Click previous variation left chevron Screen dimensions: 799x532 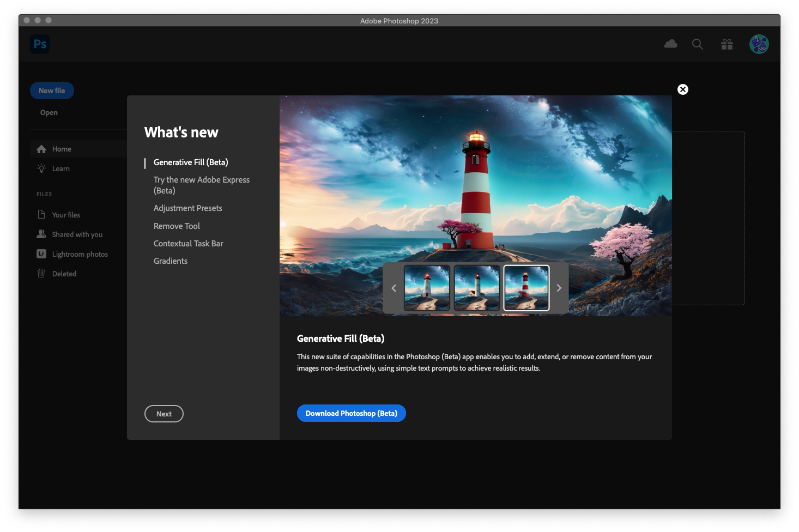click(x=394, y=288)
